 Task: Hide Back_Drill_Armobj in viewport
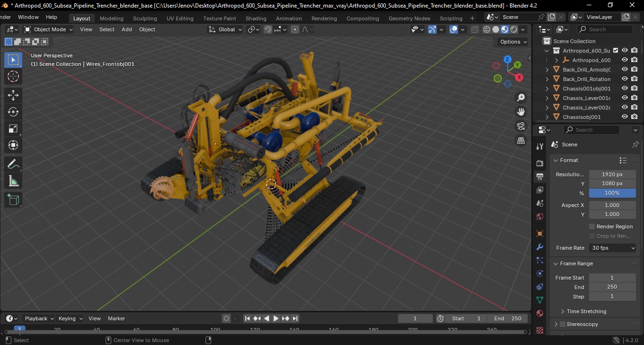click(625, 69)
